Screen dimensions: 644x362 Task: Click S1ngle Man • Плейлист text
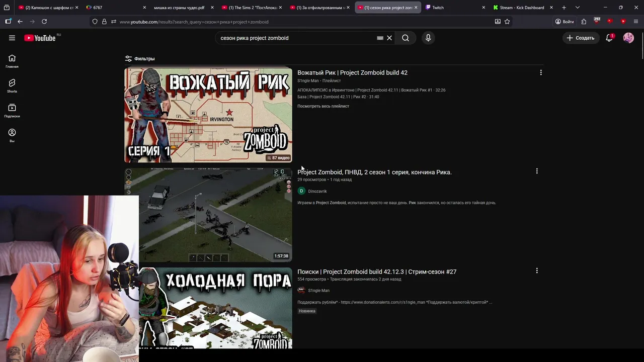tap(319, 80)
